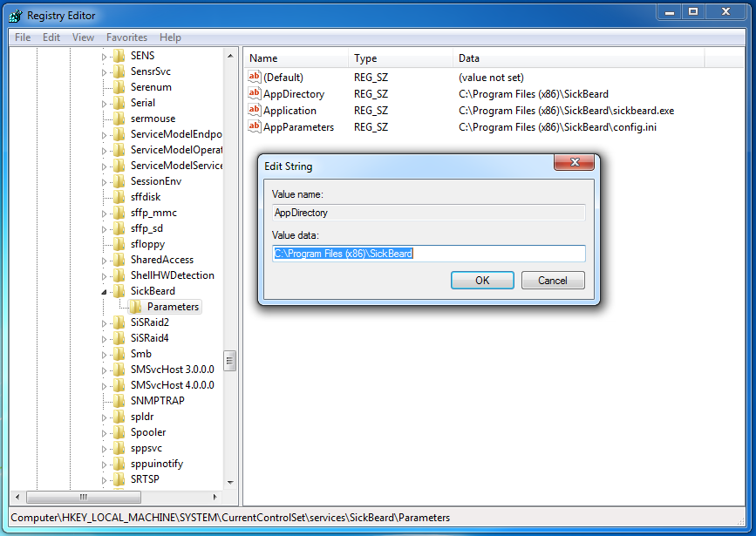Click the sffdisk folder icon
Screen dimensions: 756x536
[x=119, y=197]
